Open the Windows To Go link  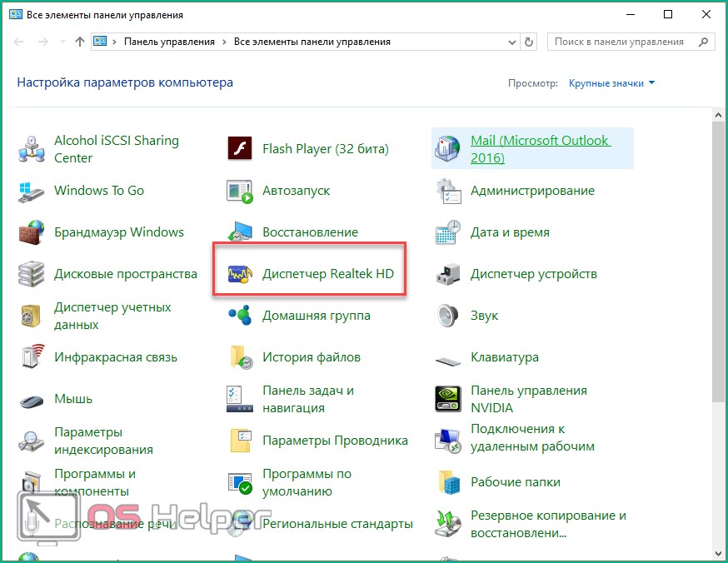(x=99, y=191)
